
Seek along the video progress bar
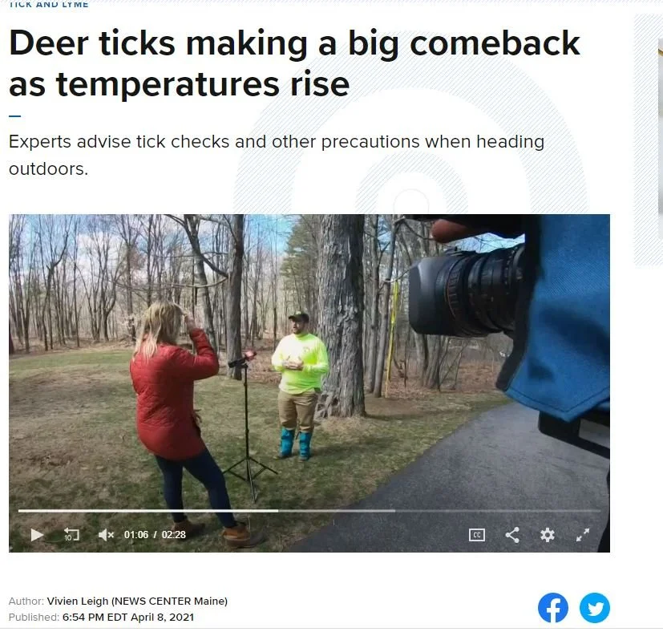309,511
